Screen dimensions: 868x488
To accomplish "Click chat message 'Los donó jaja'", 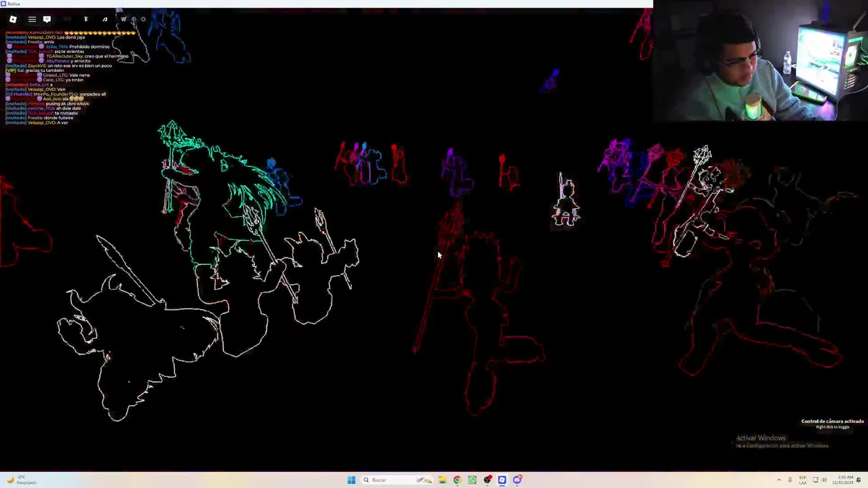I will tap(71, 37).
